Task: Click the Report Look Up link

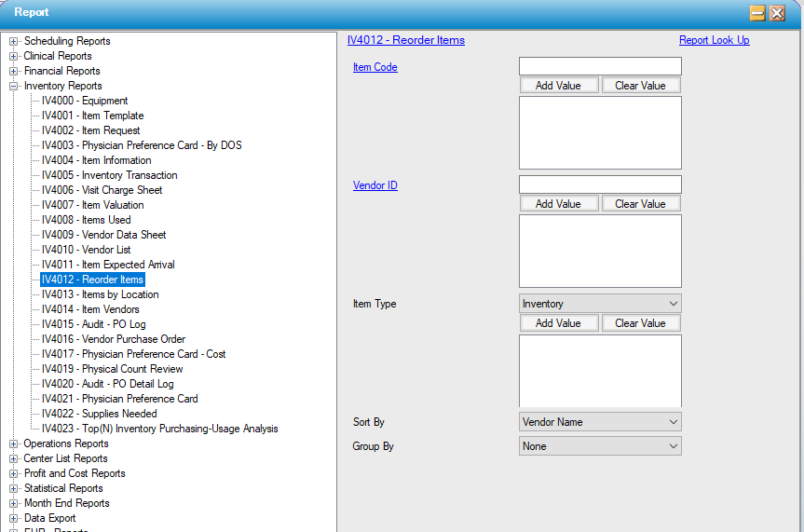Action: [x=714, y=40]
